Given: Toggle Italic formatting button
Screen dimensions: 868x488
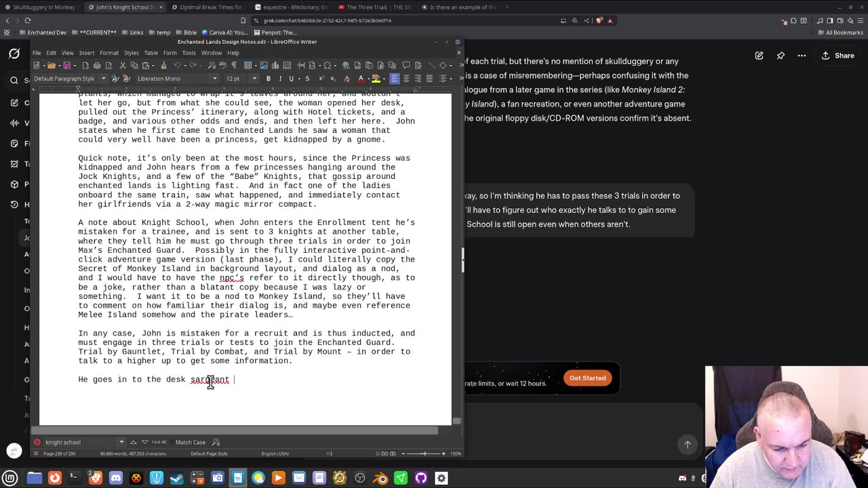Looking at the screenshot, I should click(280, 79).
